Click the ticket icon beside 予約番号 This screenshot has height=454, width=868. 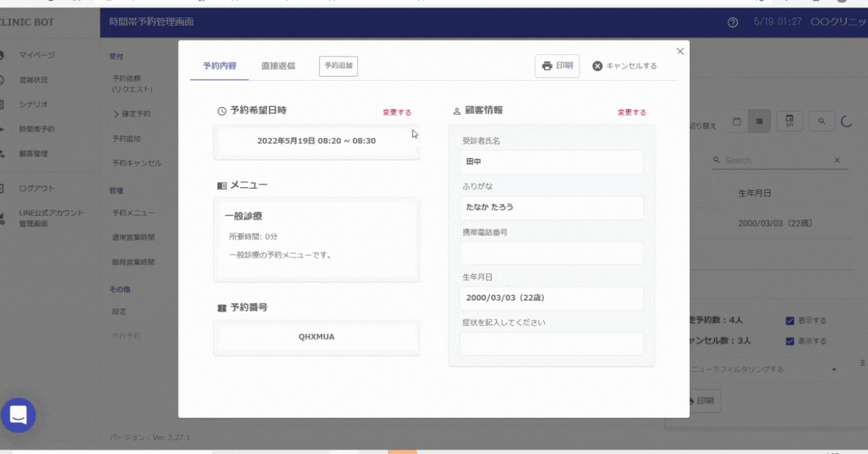222,308
